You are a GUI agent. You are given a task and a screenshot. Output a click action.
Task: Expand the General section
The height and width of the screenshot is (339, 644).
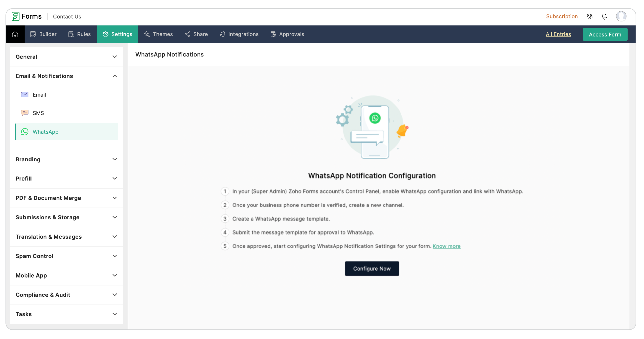click(66, 57)
